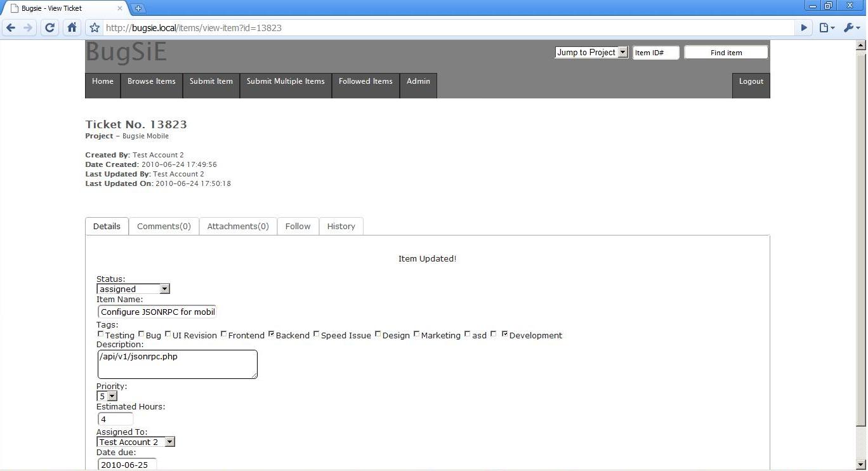The image size is (868, 471).
Task: Uncheck the Development tag
Action: tap(505, 335)
